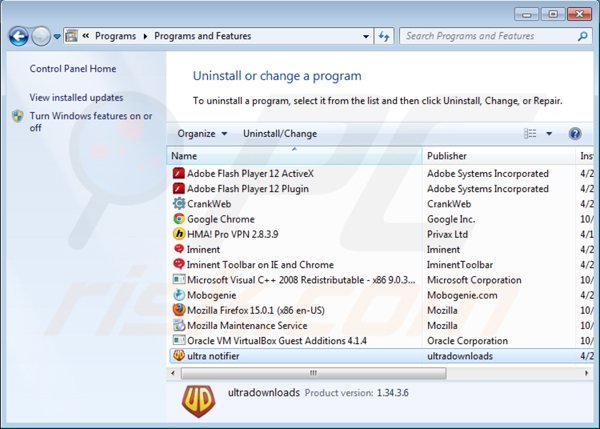Click the blue Help question mark icon
Screen dimensions: 600x429
(575, 134)
